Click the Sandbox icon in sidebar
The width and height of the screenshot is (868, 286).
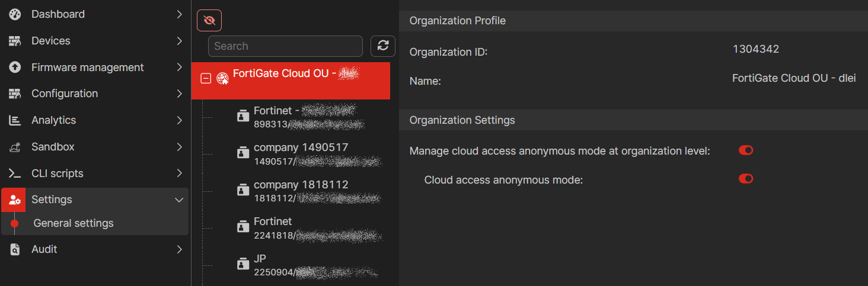(15, 147)
